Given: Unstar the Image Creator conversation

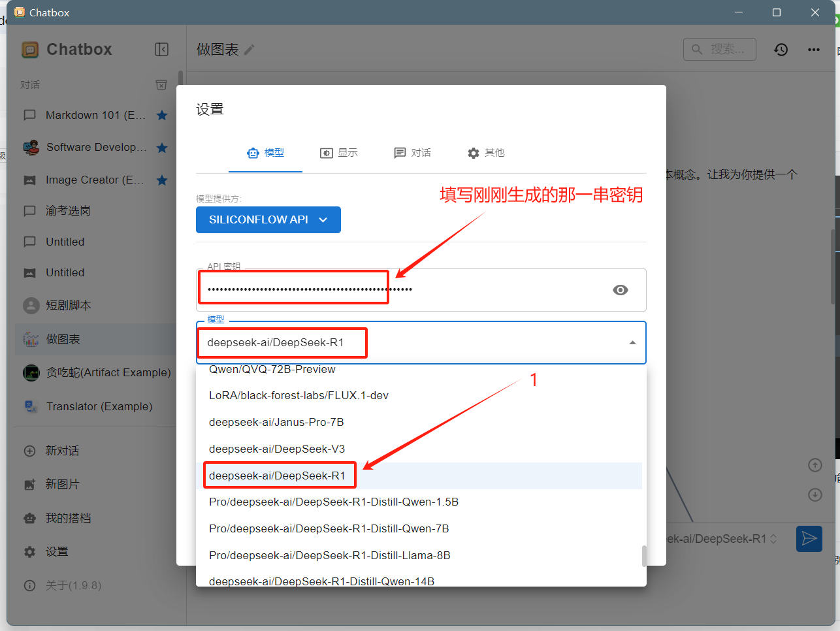Looking at the screenshot, I should (x=162, y=180).
